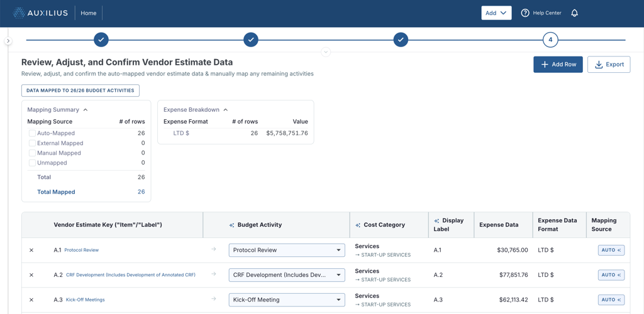Viewport: 644px width, 314px height.
Task: Click the mapping arrow in row A.3
Action: point(214,300)
